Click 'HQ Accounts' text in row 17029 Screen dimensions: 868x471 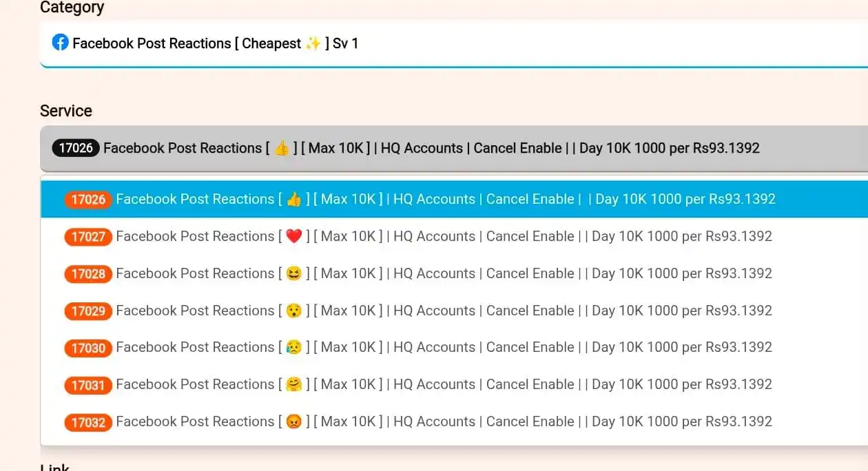[434, 311]
